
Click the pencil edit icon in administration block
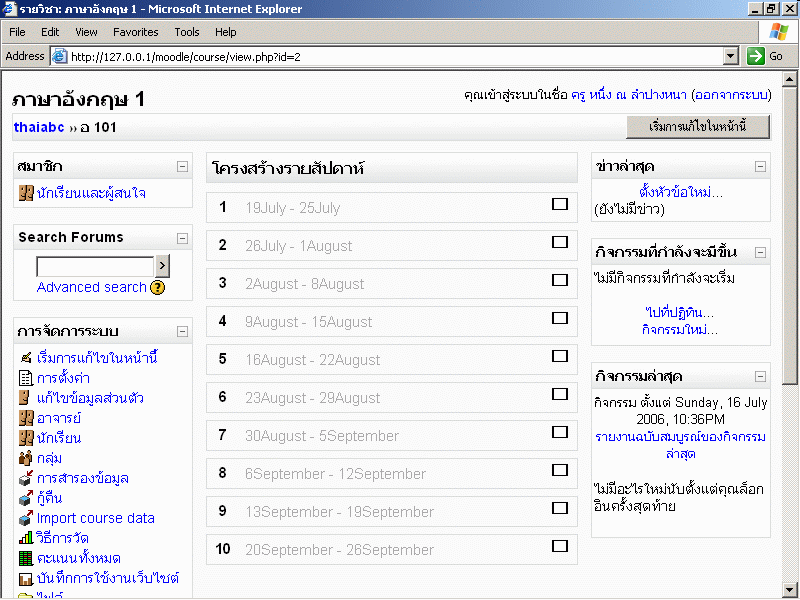click(26, 358)
